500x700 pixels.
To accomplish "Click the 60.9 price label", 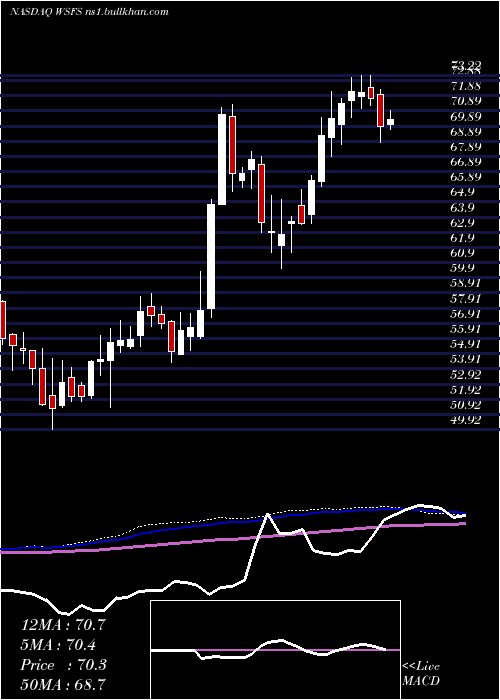I will [464, 253].
